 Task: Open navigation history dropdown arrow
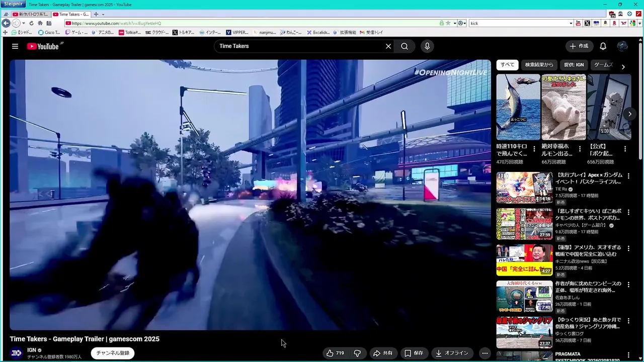coord(23,23)
